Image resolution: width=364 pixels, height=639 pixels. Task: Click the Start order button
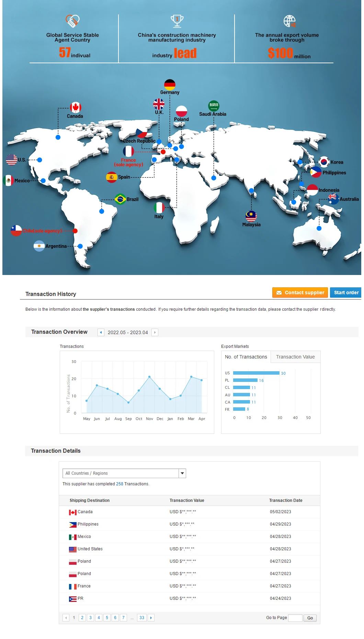click(x=346, y=293)
